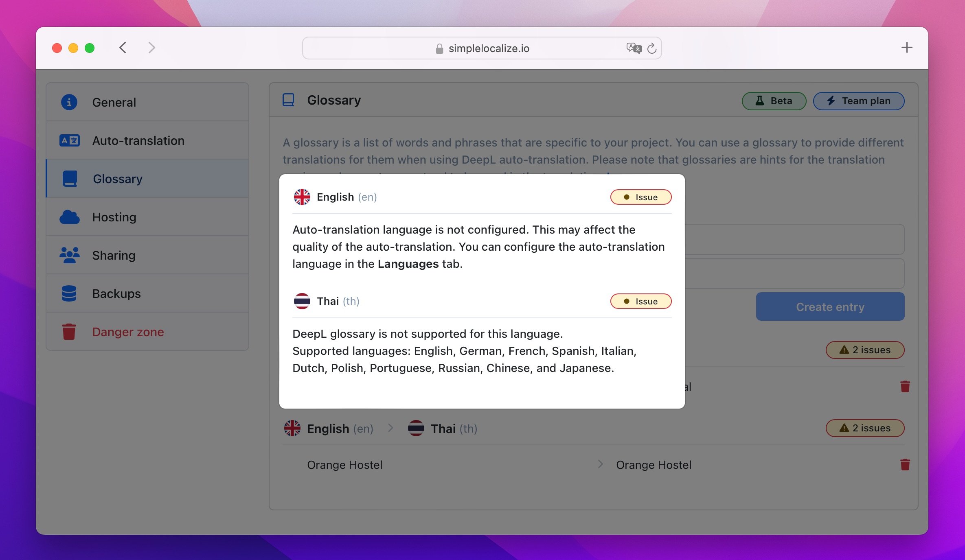Click the UK flag in the popup
This screenshot has height=560, width=965.
(302, 197)
